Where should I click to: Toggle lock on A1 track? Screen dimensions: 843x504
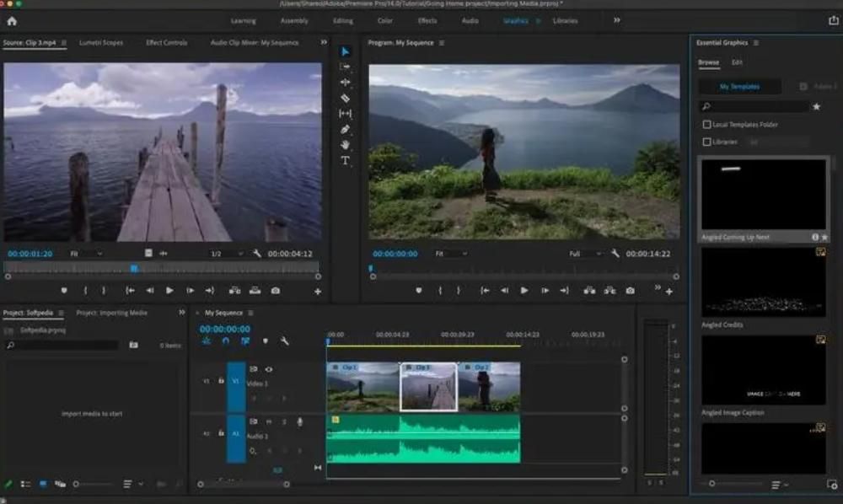pyautogui.click(x=221, y=433)
